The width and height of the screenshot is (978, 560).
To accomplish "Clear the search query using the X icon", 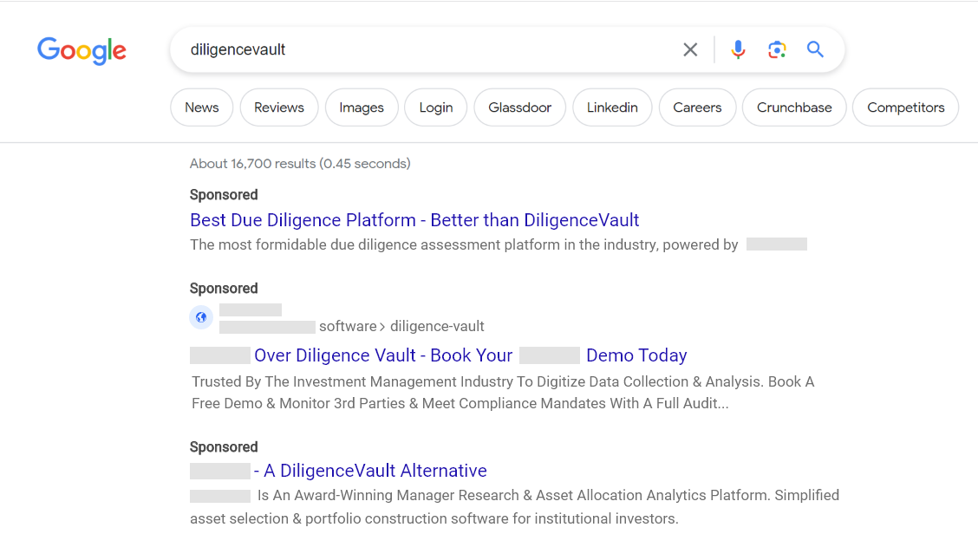I will click(690, 49).
